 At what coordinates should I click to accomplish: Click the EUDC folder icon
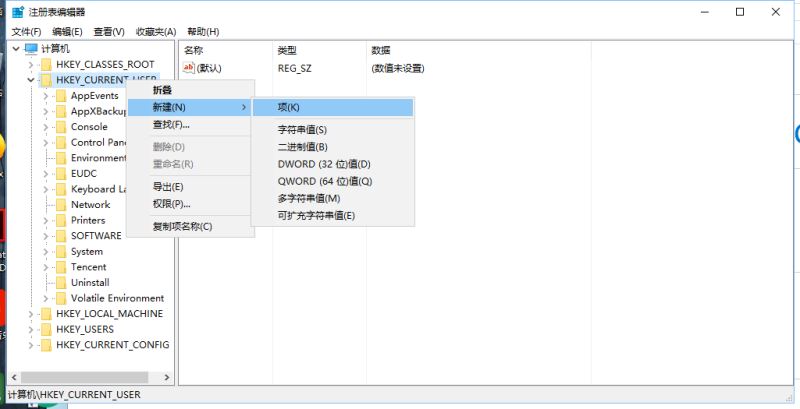(x=61, y=173)
